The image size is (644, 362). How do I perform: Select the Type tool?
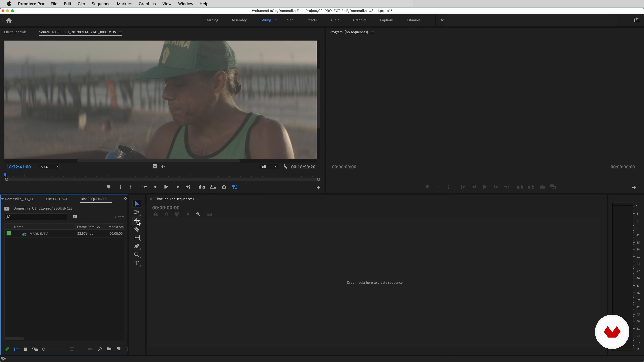point(137,263)
